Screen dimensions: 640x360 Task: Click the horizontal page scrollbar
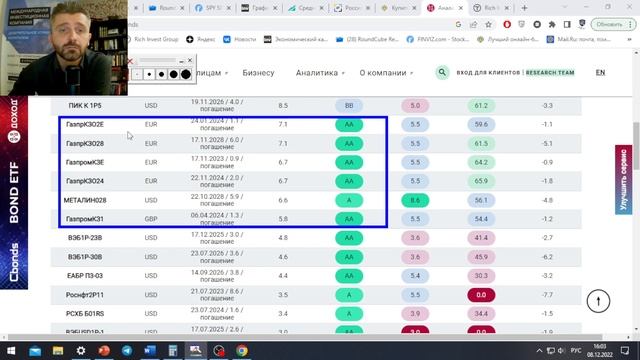coord(305,337)
